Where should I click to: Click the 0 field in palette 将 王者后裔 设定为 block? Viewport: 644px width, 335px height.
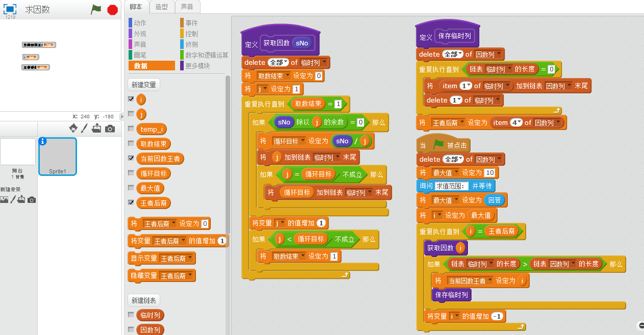click(205, 224)
